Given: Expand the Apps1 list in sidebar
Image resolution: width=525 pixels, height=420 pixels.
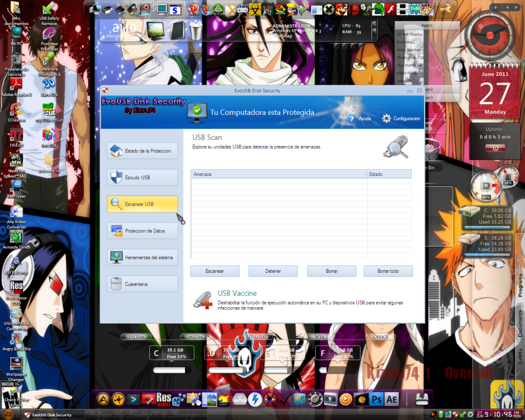Looking at the screenshot, I should click(426, 25).
